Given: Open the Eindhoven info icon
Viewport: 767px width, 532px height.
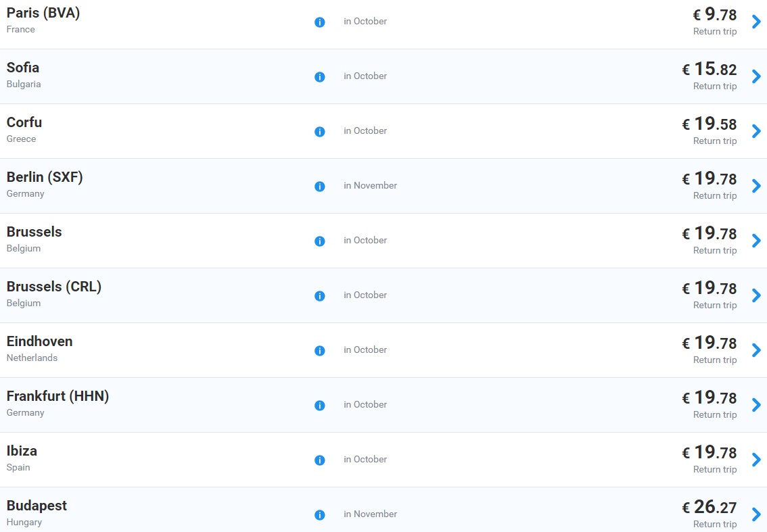Looking at the screenshot, I should coord(320,351).
